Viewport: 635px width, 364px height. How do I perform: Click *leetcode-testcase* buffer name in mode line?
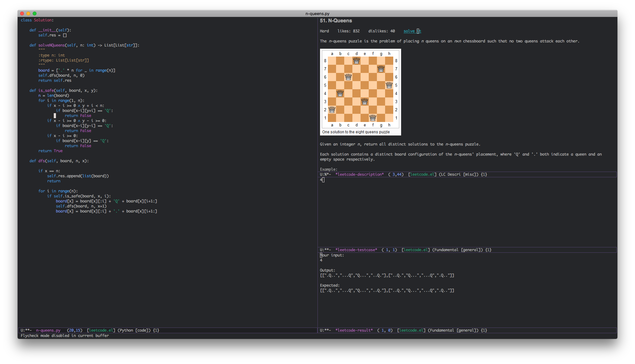pos(356,250)
